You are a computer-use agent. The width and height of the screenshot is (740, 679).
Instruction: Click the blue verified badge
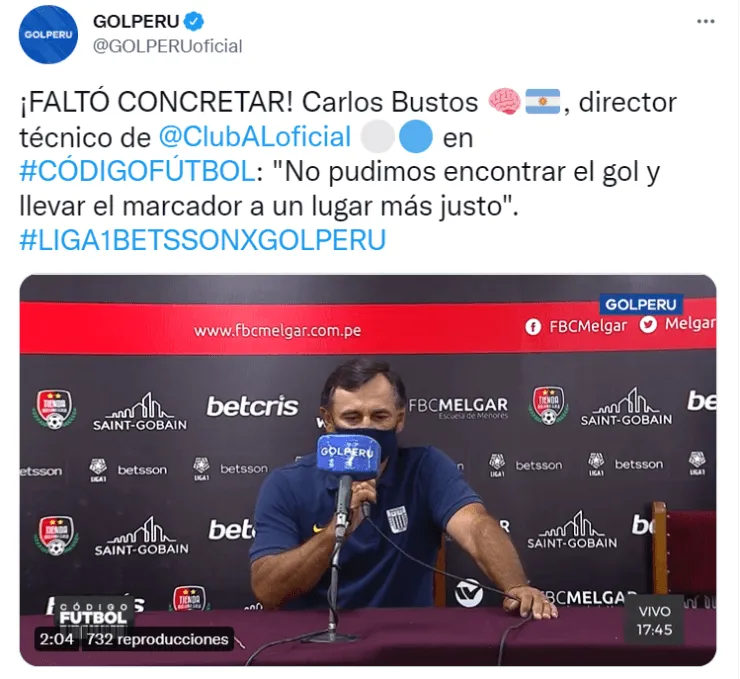(x=193, y=21)
